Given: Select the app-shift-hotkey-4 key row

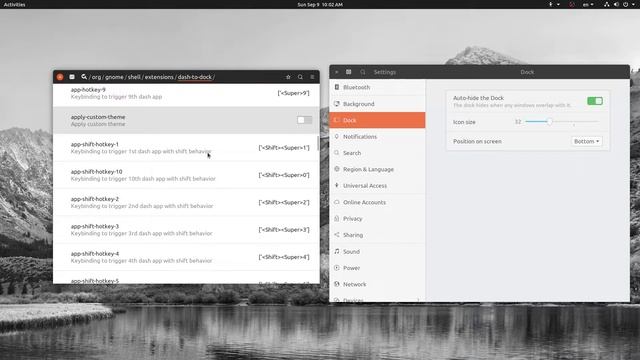Looking at the screenshot, I should [186, 257].
